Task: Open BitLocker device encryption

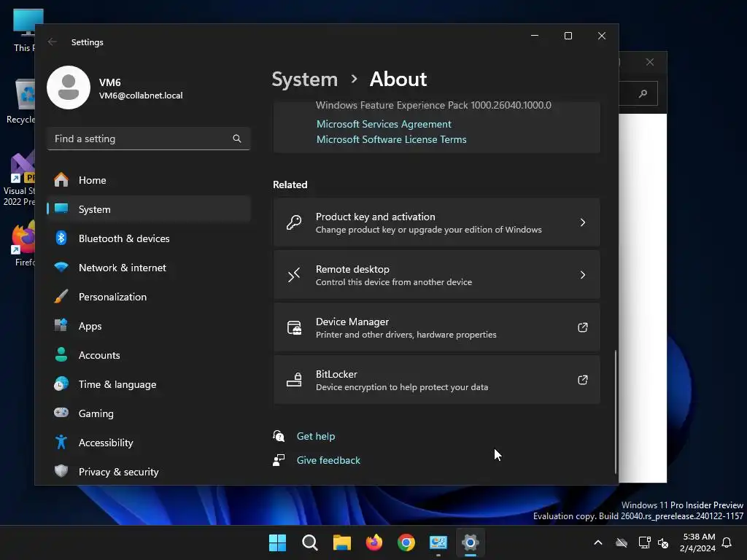Action: 436,380
